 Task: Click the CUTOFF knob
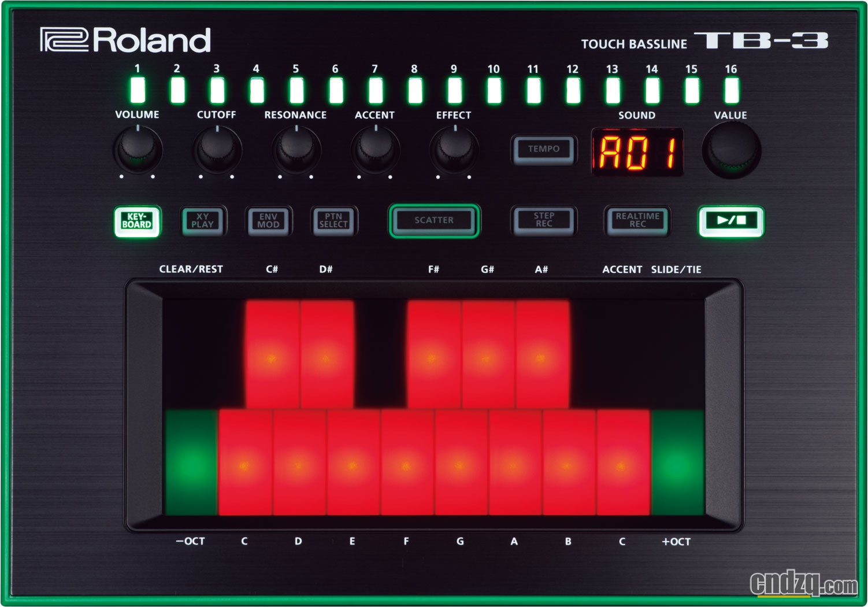coord(217,149)
